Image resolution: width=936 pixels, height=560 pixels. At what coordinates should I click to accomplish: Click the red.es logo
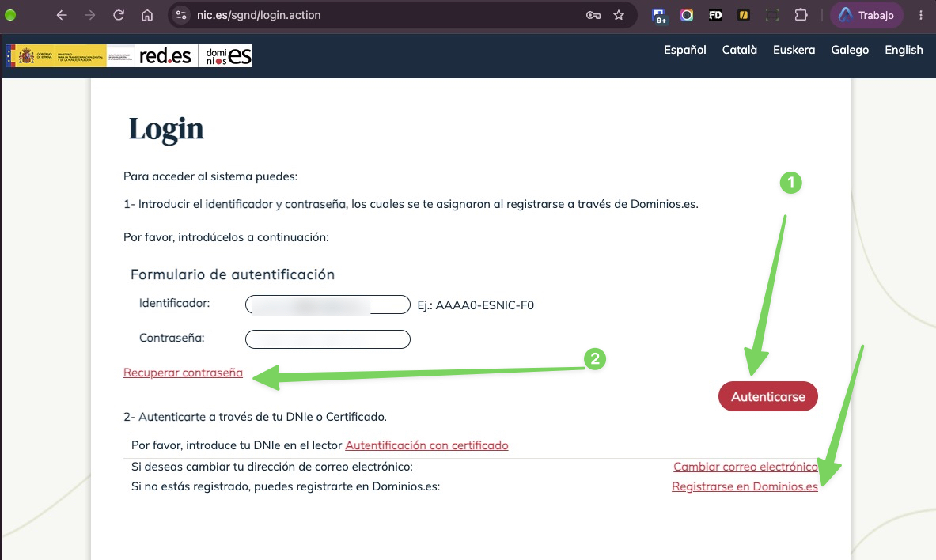165,56
